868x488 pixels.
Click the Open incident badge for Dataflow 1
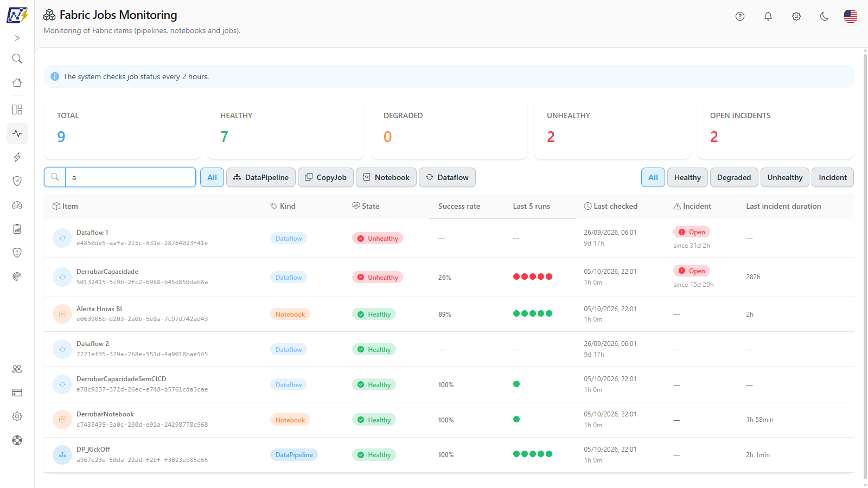click(x=692, y=232)
